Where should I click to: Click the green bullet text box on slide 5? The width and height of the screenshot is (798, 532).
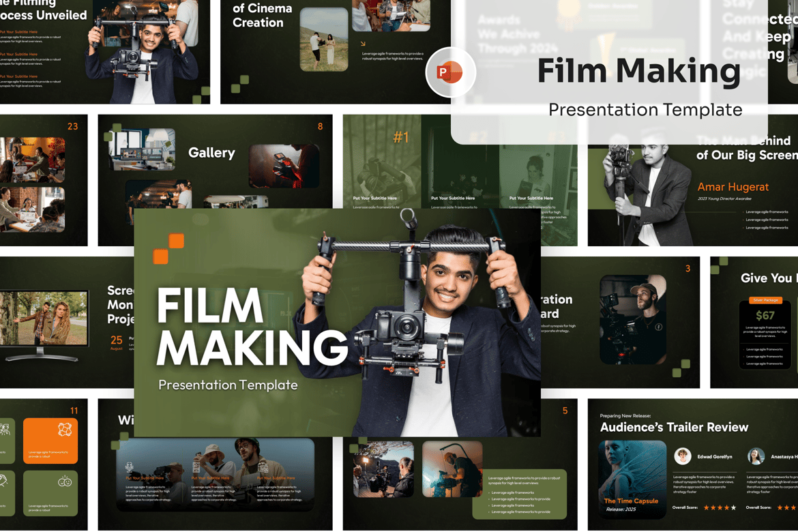click(520, 494)
